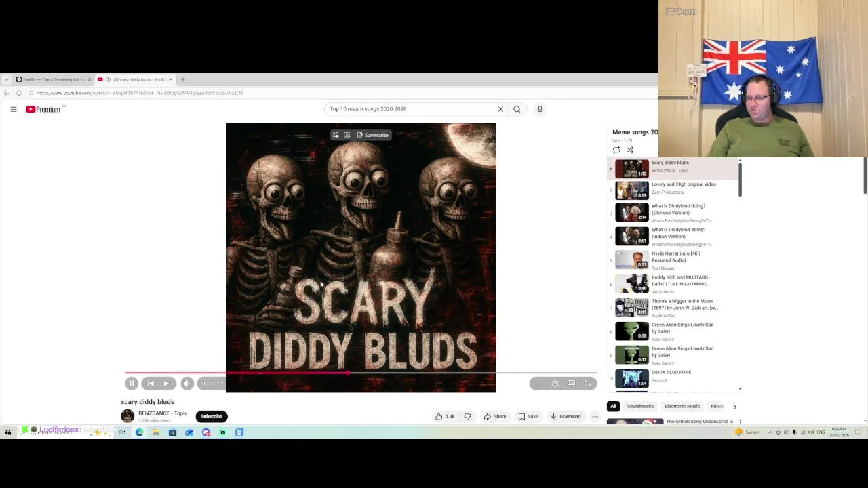Click the page vertical scrollbar
This screenshot has height=488, width=868.
tap(865, 175)
